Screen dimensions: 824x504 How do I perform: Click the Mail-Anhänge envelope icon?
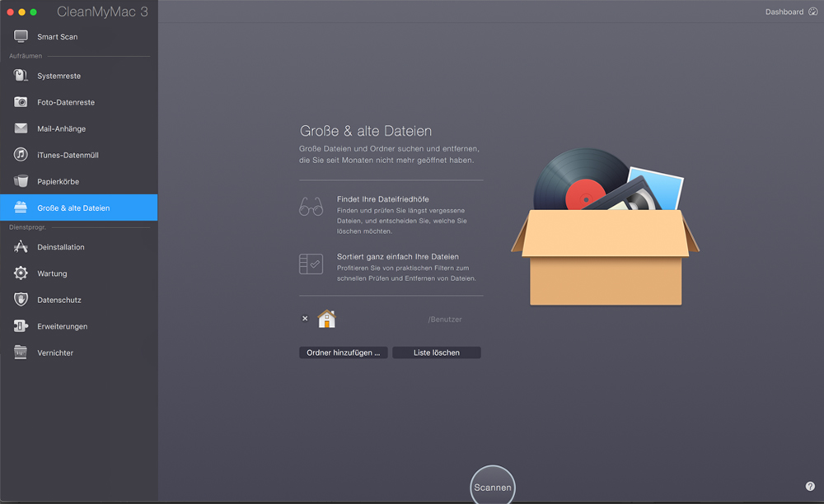(21, 128)
